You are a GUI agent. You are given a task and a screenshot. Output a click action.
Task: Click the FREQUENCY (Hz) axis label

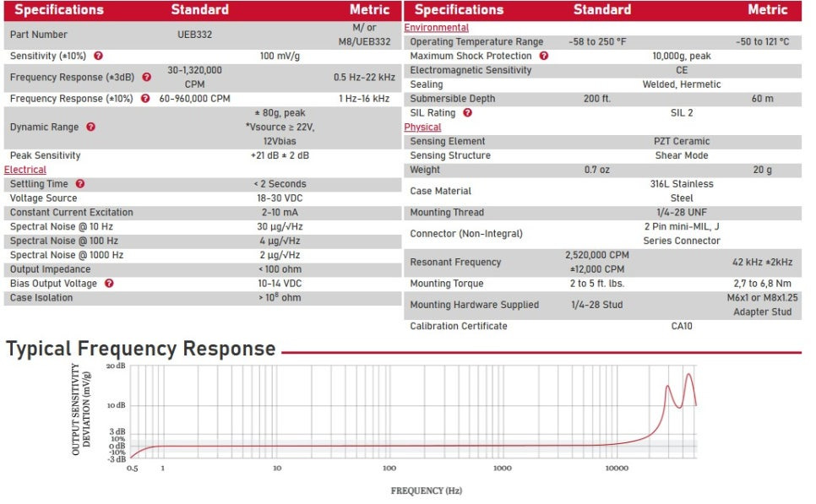point(427,490)
